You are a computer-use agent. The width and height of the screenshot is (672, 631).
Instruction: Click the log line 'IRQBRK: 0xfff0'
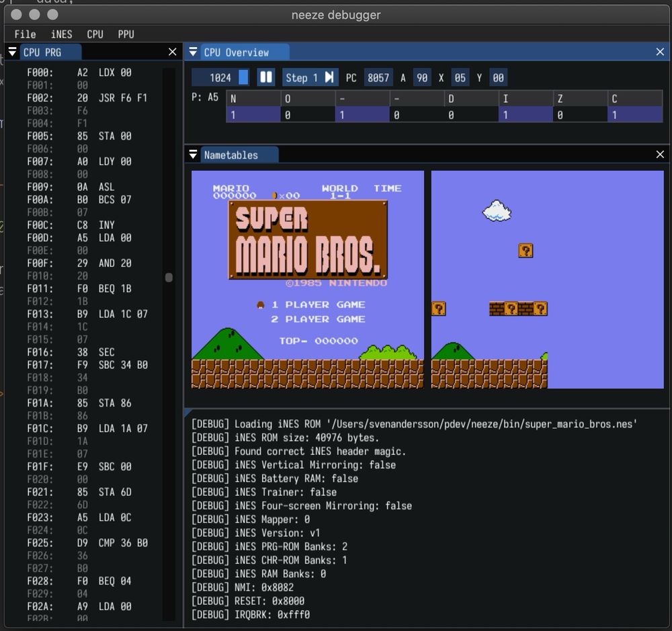[x=250, y=615]
